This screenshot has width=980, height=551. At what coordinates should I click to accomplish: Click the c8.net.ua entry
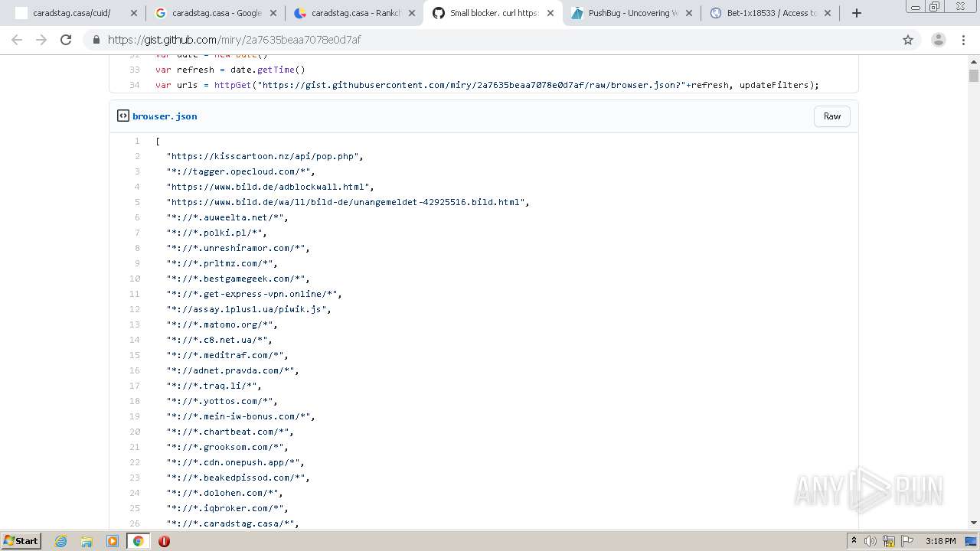(x=219, y=340)
